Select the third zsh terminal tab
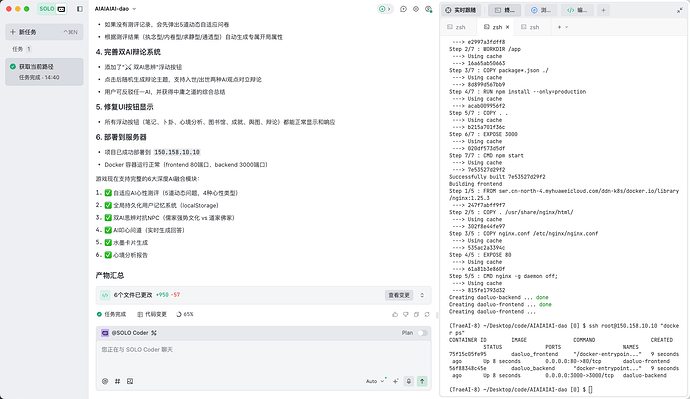 tap(530, 27)
